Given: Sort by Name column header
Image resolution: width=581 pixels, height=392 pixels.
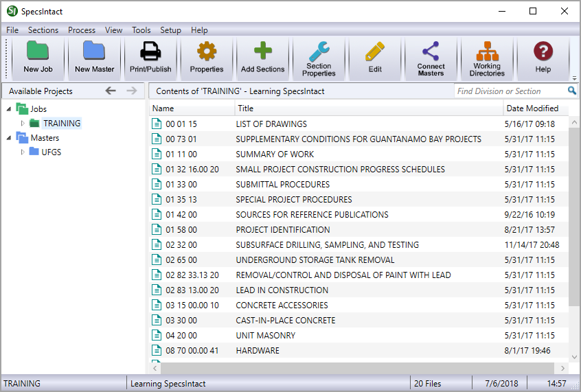Looking at the screenshot, I should tap(192, 108).
